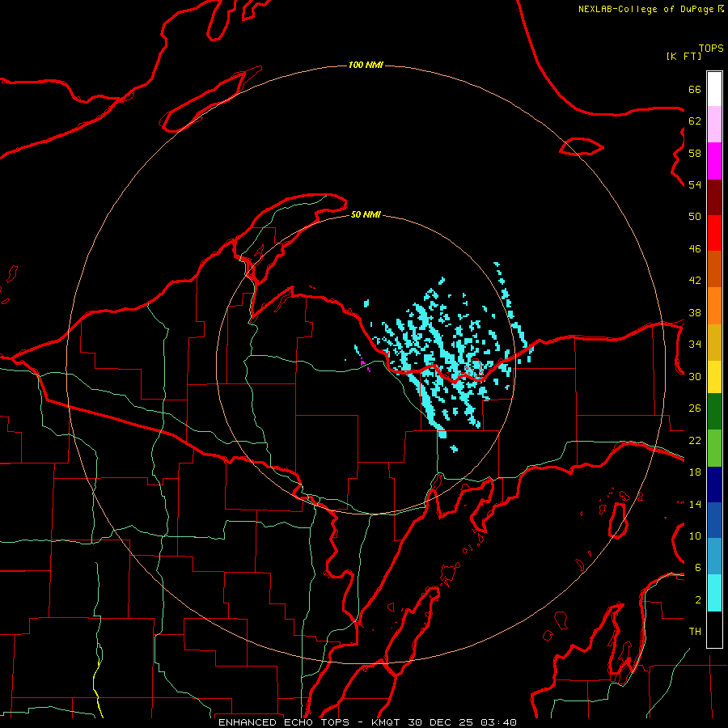Click the dark orange 42 kft swatch
This screenshot has height=728, width=728.
coord(714,269)
